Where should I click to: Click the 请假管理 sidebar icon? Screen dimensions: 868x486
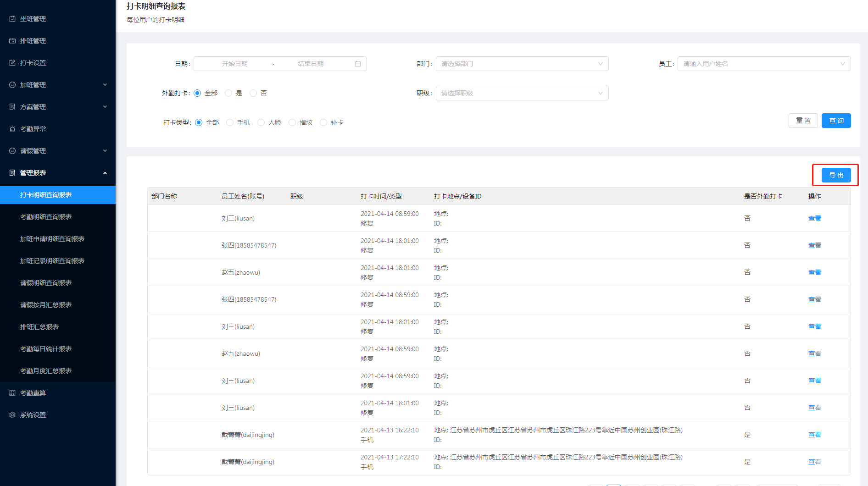pos(12,151)
